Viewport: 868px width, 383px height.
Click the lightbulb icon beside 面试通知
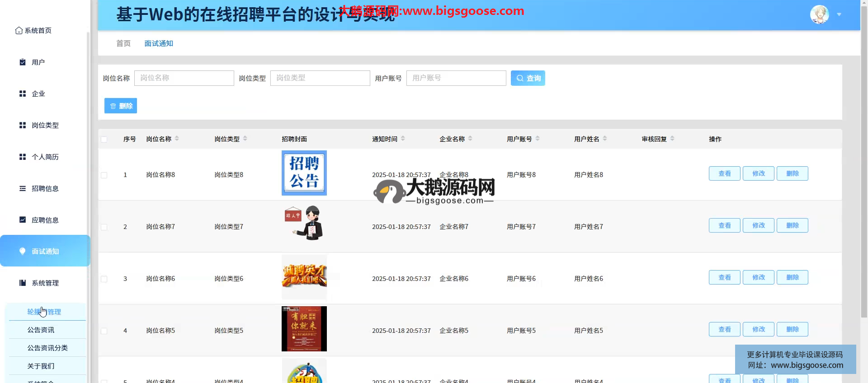pos(23,251)
